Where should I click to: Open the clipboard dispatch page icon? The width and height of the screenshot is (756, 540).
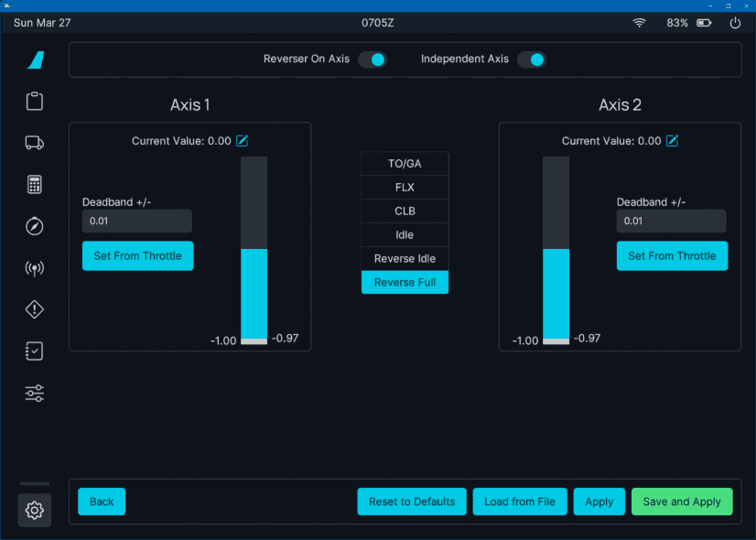tap(35, 102)
